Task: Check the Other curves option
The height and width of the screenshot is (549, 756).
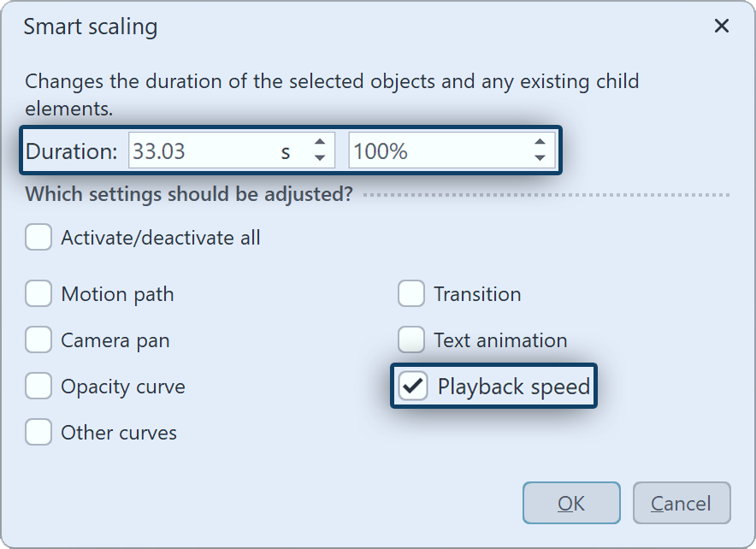Action: [38, 433]
